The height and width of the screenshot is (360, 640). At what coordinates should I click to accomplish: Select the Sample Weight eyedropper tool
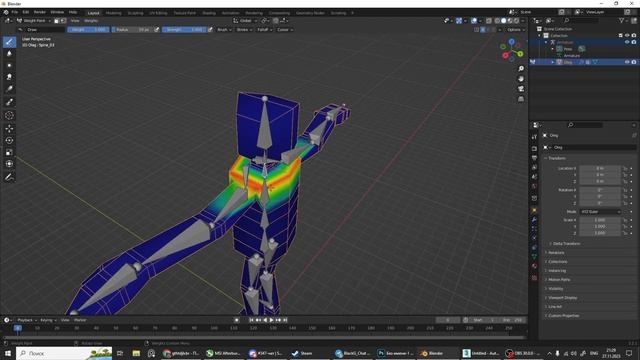pyautogui.click(x=9, y=102)
